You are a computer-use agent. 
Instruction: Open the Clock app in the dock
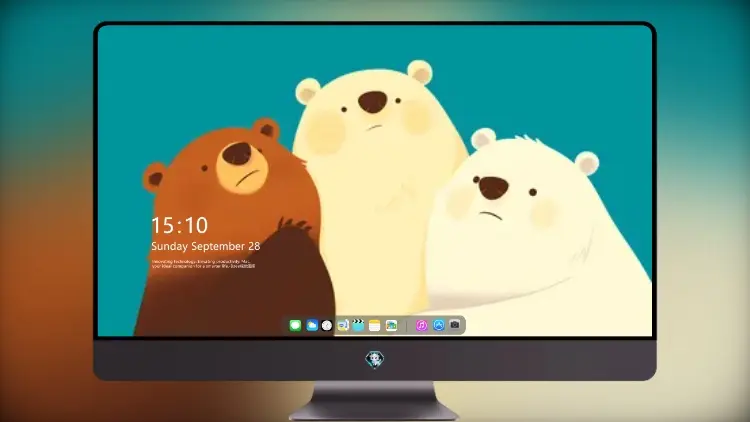(x=327, y=325)
